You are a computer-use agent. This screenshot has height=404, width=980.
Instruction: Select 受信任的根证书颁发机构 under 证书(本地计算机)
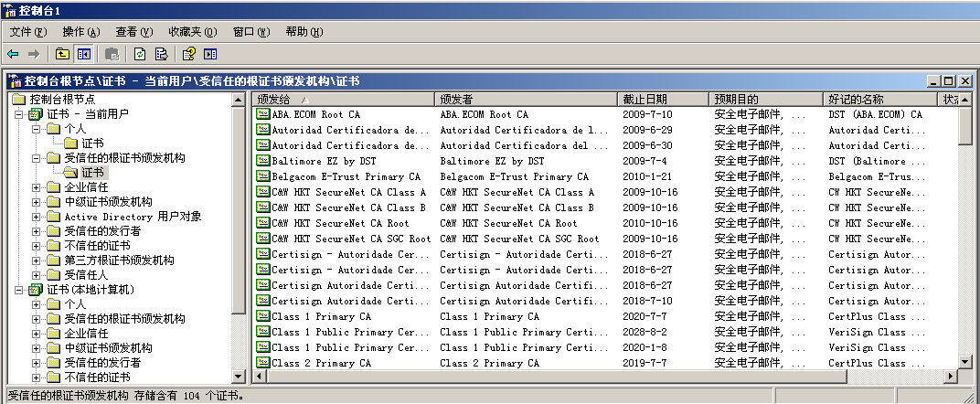(124, 318)
